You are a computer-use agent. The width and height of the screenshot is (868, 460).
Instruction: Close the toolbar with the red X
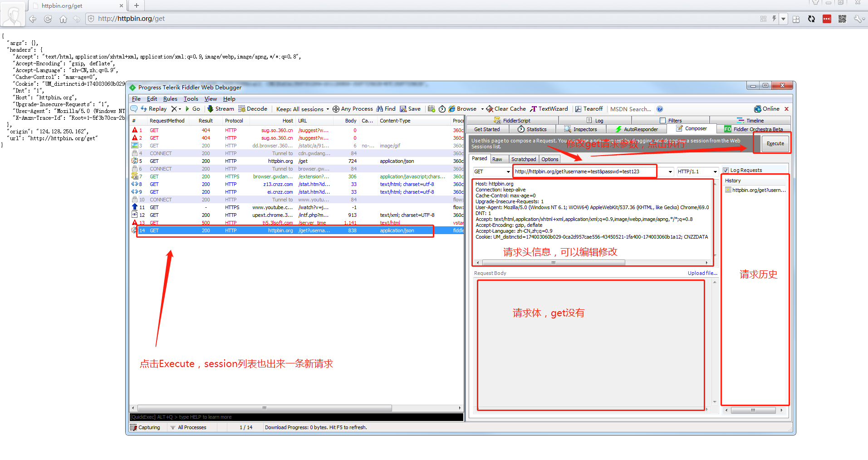tap(786, 109)
